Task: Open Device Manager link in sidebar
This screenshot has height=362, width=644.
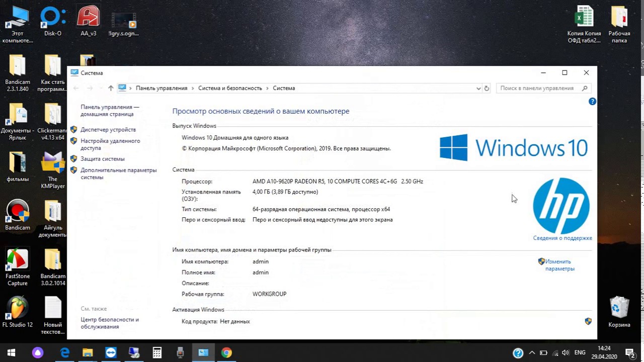Action: pyautogui.click(x=108, y=130)
